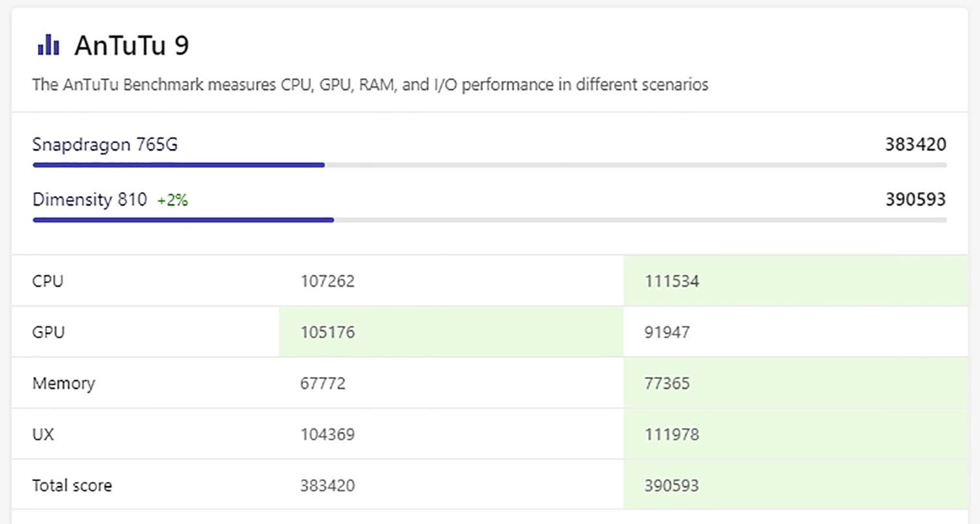Image resolution: width=980 pixels, height=524 pixels.
Task: Click the AnTuTu bar chart icon
Action: click(49, 46)
